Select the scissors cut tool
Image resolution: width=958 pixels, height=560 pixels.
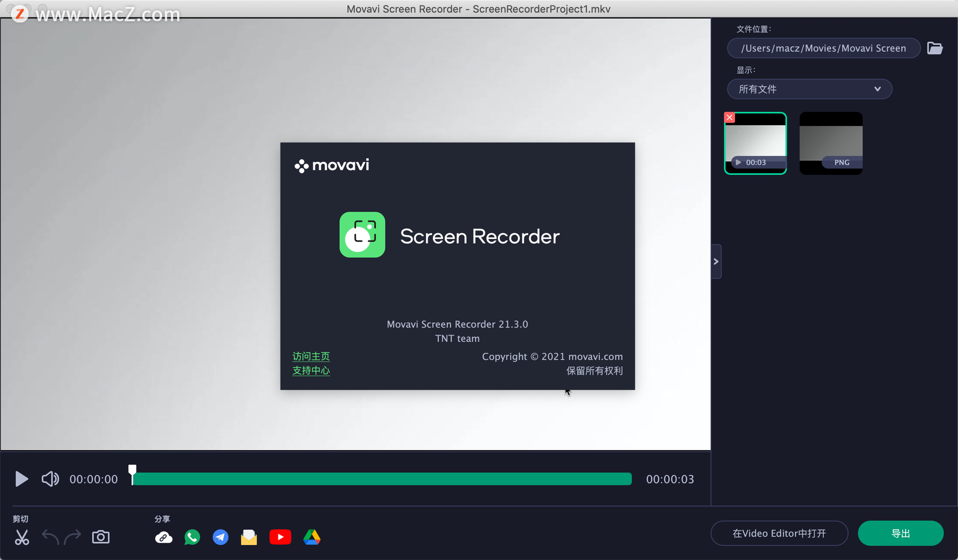(x=22, y=537)
